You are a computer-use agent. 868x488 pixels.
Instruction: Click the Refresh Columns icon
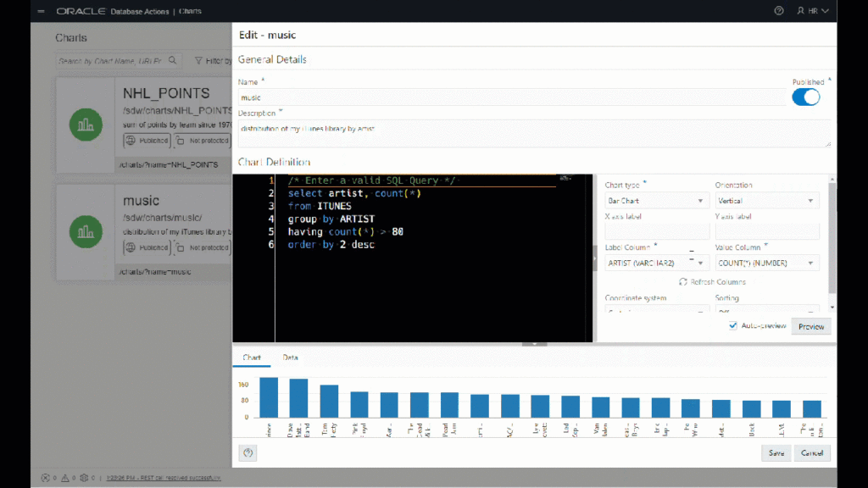683,281
